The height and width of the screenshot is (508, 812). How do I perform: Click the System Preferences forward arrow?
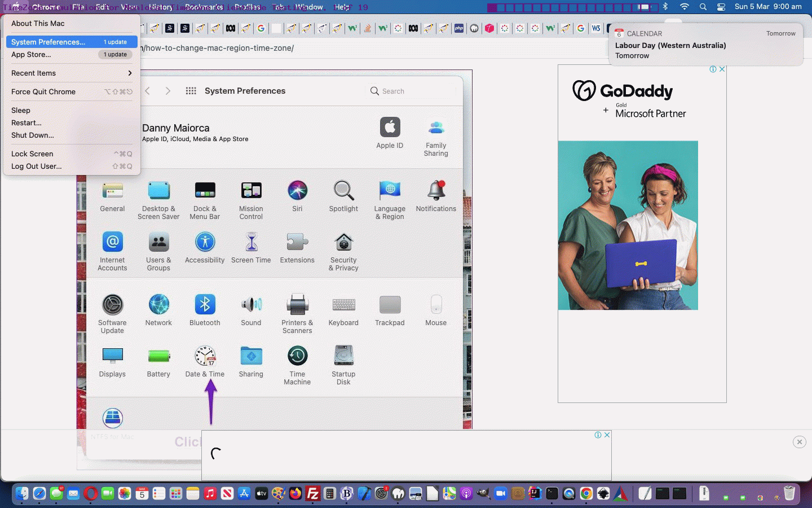pos(167,91)
